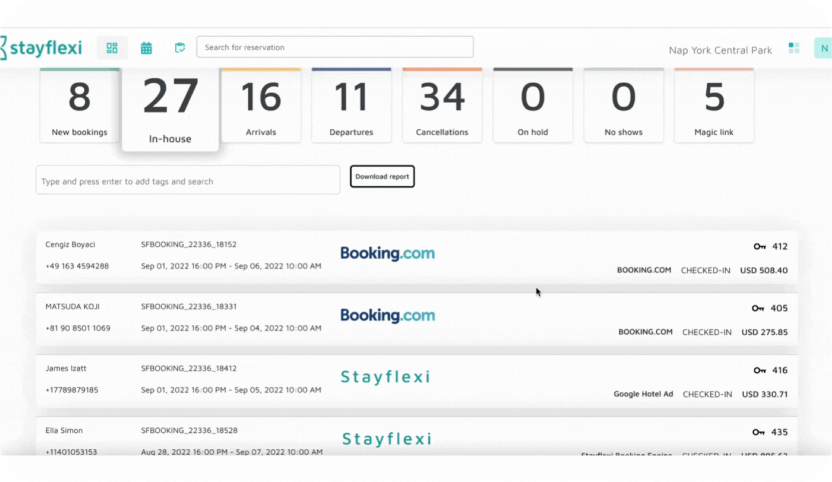Image resolution: width=832 pixels, height=482 pixels.
Task: Select the No shows tab
Action: (623, 106)
